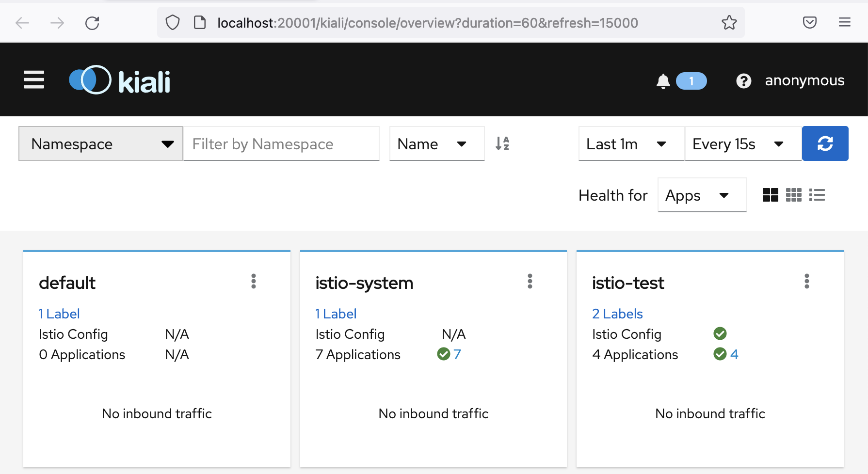Open the Last 1m duration dropdown
Image resolution: width=868 pixels, height=474 pixels.
click(630, 143)
